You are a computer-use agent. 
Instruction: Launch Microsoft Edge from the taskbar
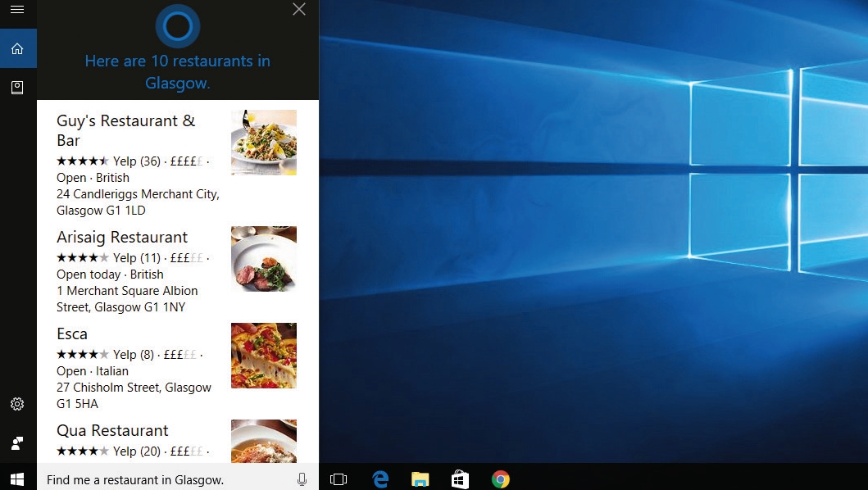coord(380,479)
